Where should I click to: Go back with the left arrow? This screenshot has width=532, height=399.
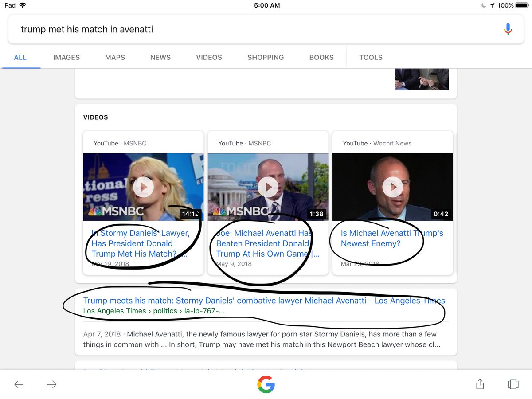[x=19, y=384]
